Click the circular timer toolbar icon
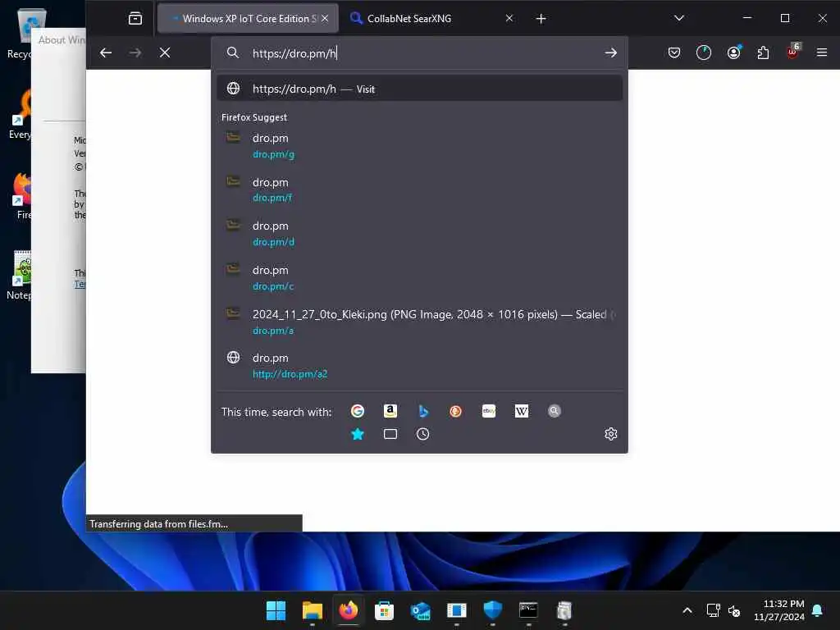 (x=704, y=52)
